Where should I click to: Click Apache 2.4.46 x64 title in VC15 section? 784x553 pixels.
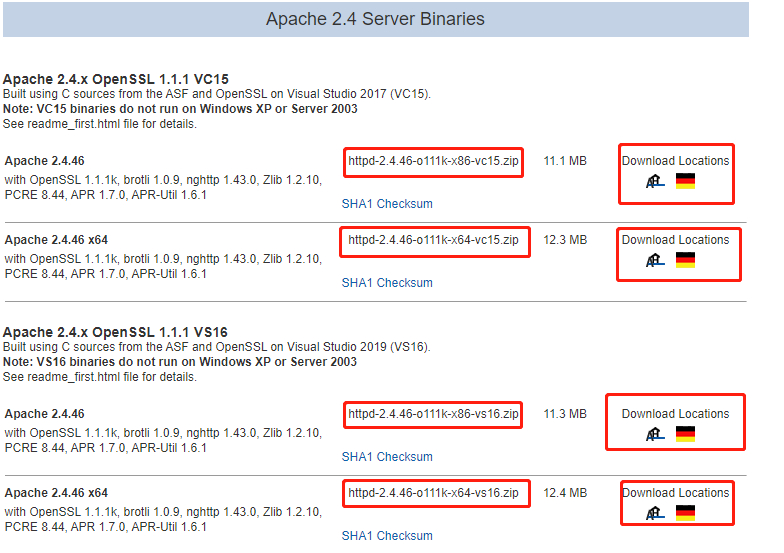(56, 240)
